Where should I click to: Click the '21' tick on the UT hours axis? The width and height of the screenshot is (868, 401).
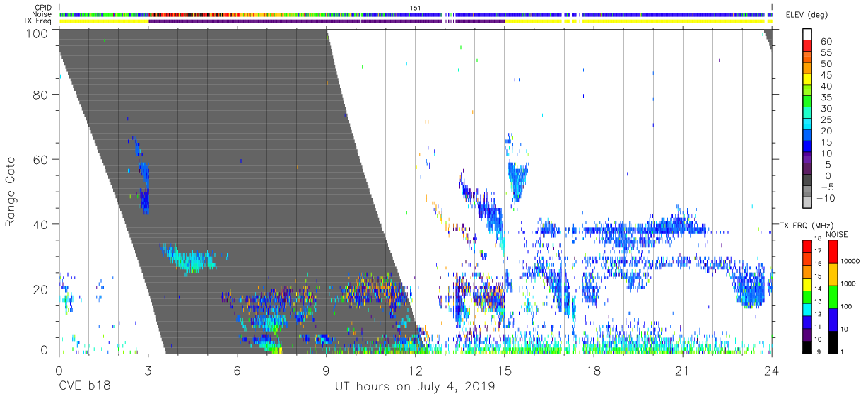(x=683, y=371)
